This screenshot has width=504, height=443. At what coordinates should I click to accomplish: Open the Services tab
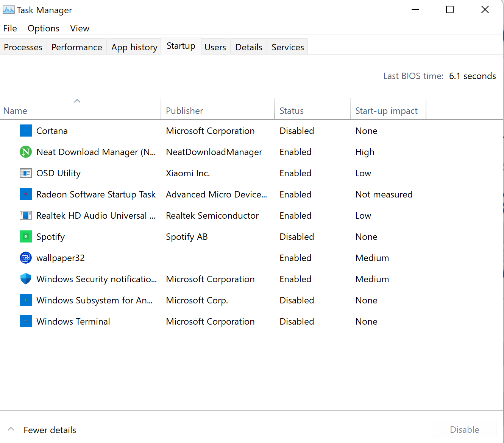point(288,47)
